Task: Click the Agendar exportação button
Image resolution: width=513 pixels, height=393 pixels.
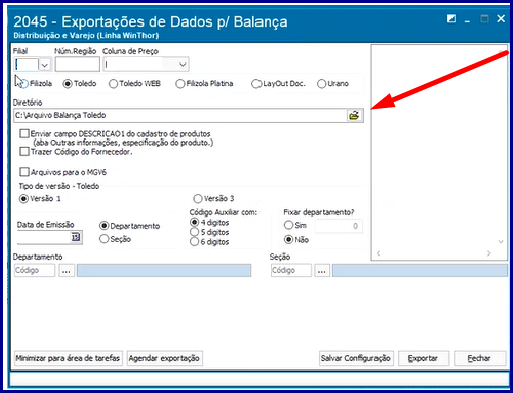Action: (164, 358)
